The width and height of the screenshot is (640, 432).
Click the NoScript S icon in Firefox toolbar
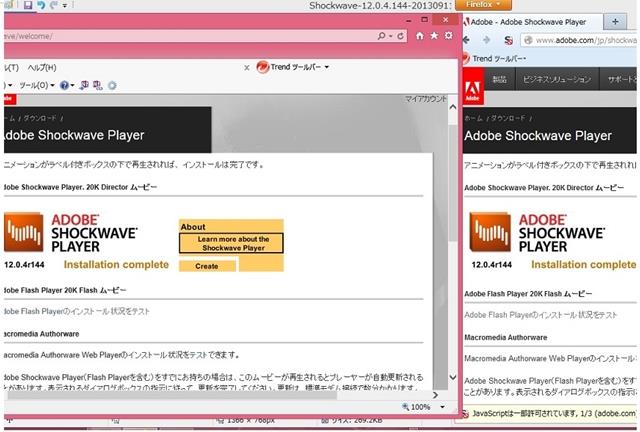[509, 40]
